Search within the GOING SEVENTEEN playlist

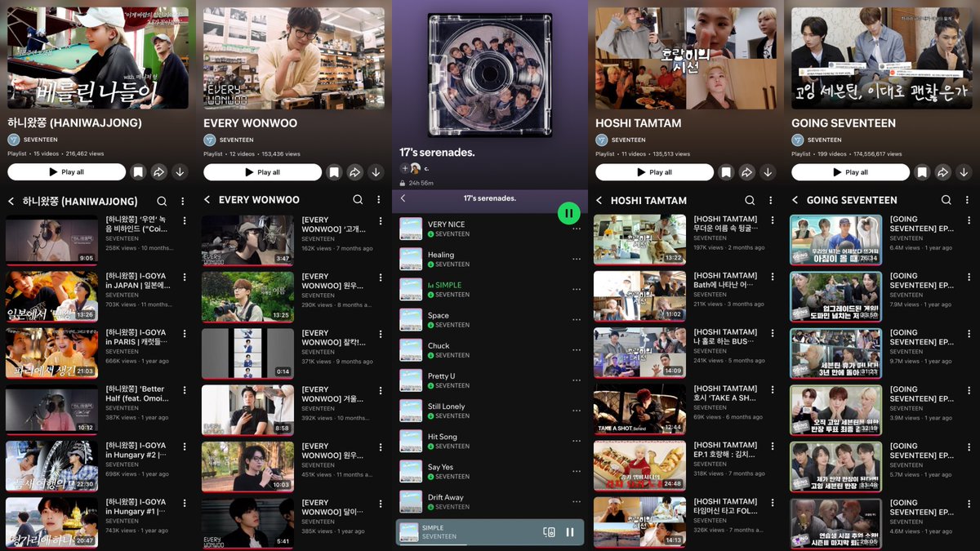coord(946,199)
